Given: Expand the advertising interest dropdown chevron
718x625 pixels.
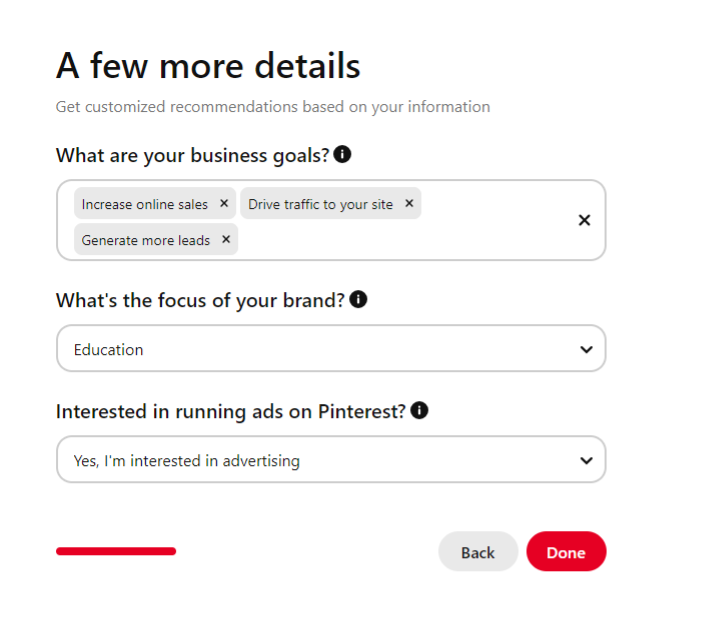Looking at the screenshot, I should coord(587,461).
